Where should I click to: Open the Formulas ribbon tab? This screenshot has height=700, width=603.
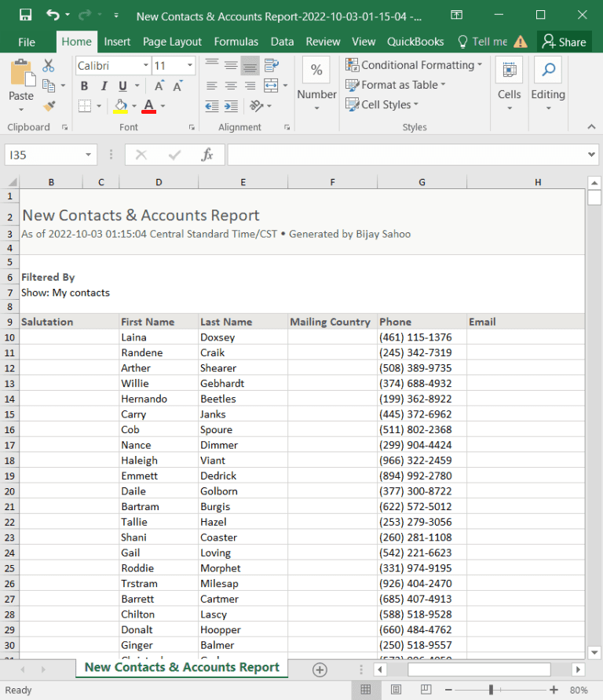(x=236, y=42)
